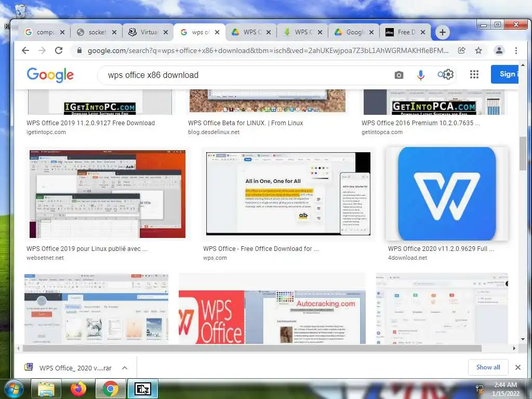Open 'WPS Office 2016 Premium 10.2.0.7635' result
This screenshot has width=532, height=399.
[421, 123]
